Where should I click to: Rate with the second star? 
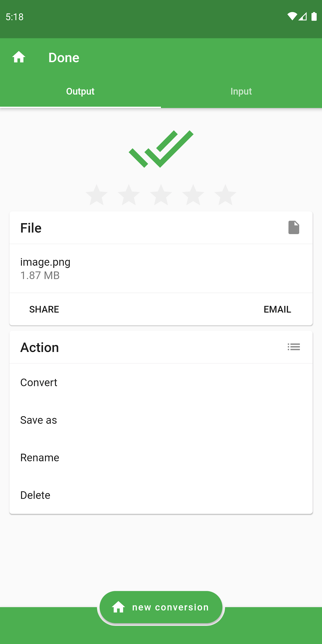[129, 195]
